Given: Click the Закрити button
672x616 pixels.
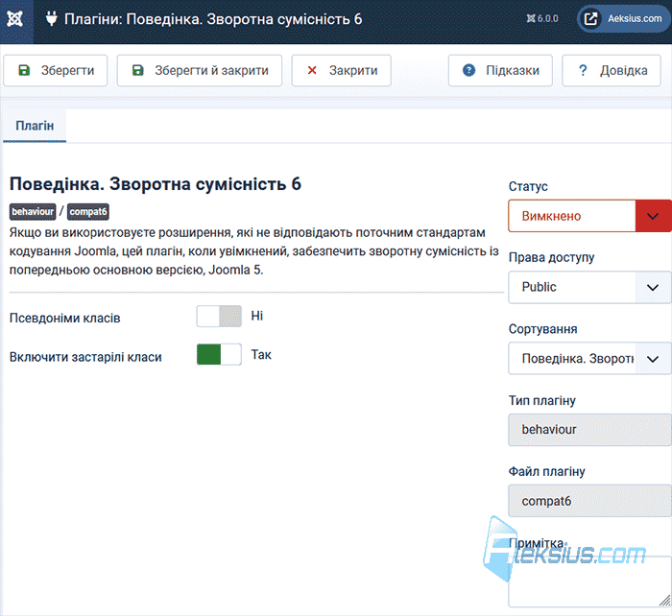Looking at the screenshot, I should click(341, 71).
